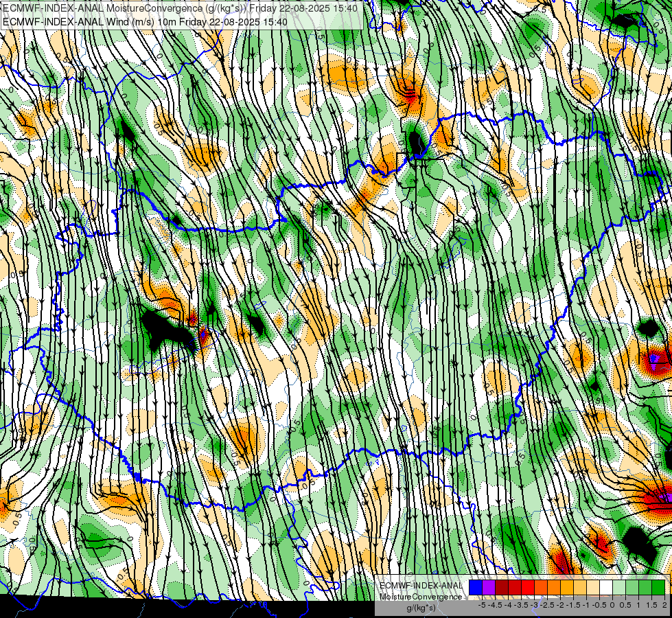Image resolution: width=672 pixels, height=618 pixels.
Task: Click the -1.5 legend tick label
Action: pyautogui.click(x=574, y=605)
